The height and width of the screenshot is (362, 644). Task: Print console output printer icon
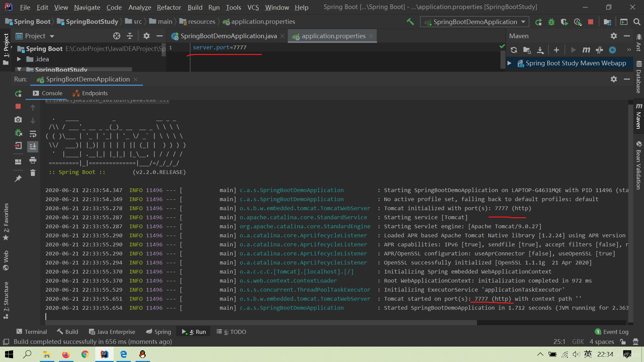click(33, 160)
